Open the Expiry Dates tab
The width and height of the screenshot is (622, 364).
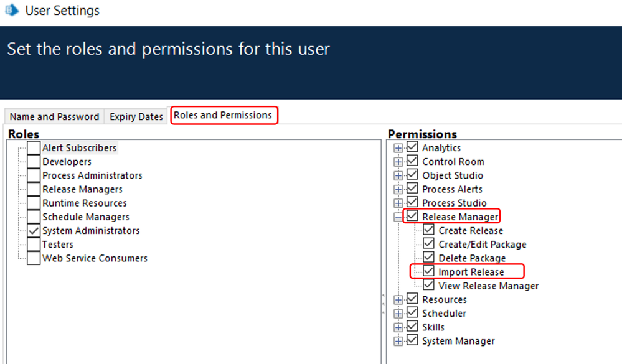(x=136, y=117)
